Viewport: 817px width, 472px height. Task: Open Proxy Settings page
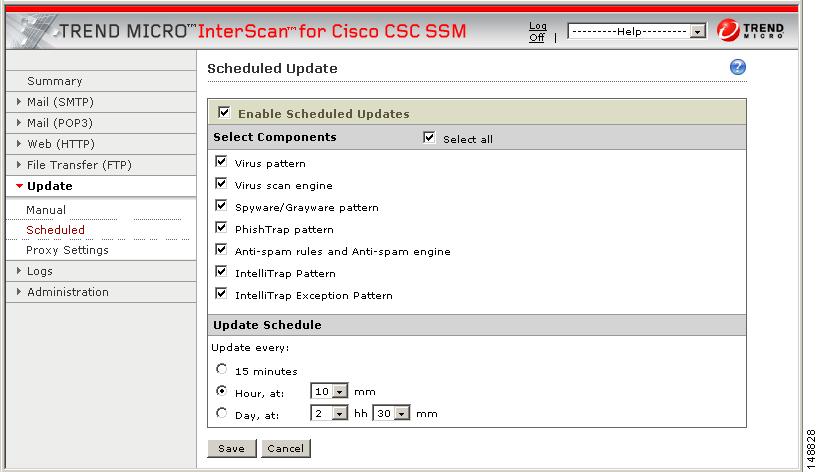pos(67,250)
